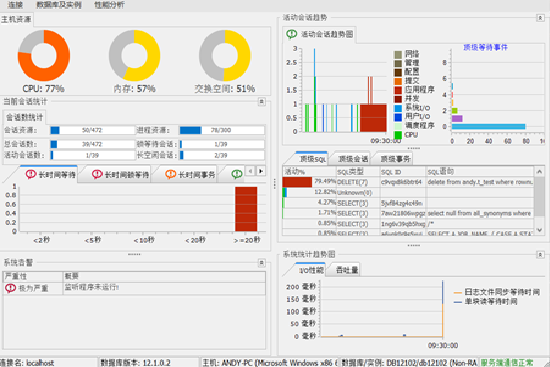Sort by the SQL语句 column header
550x367 pixels.
tap(480, 172)
